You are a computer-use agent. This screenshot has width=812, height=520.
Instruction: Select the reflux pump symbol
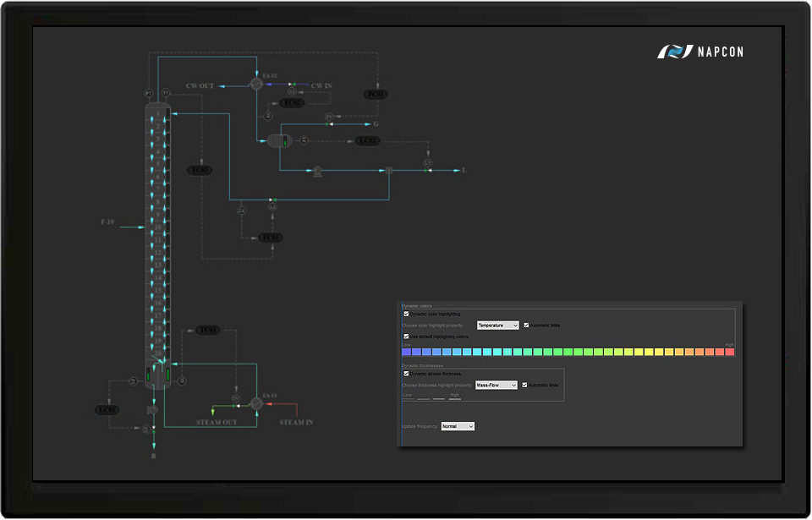pos(317,171)
